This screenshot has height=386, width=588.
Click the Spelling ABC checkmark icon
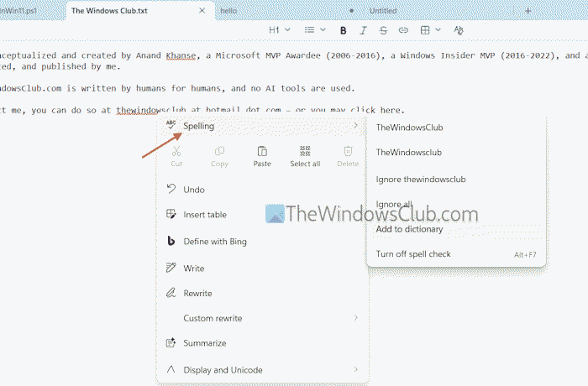(171, 125)
